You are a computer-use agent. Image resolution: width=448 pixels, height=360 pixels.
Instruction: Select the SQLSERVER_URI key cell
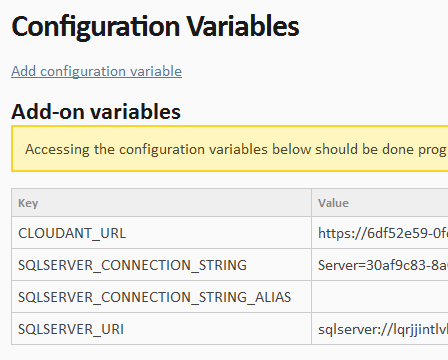click(161, 329)
